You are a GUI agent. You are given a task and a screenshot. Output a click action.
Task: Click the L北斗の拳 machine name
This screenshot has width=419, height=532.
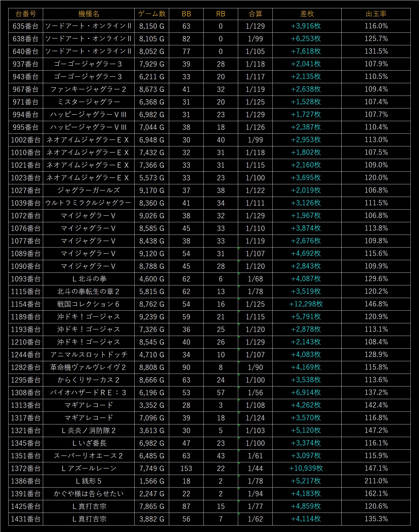(x=89, y=279)
